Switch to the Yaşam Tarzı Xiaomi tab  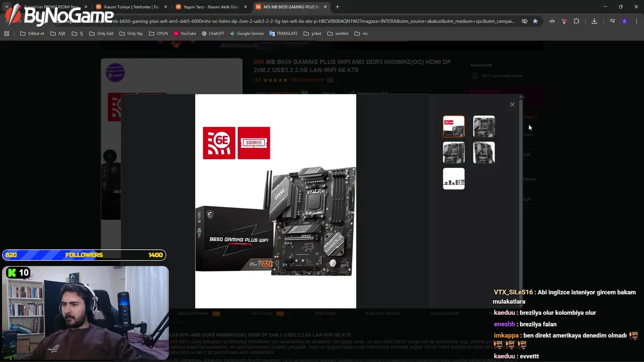211,7
